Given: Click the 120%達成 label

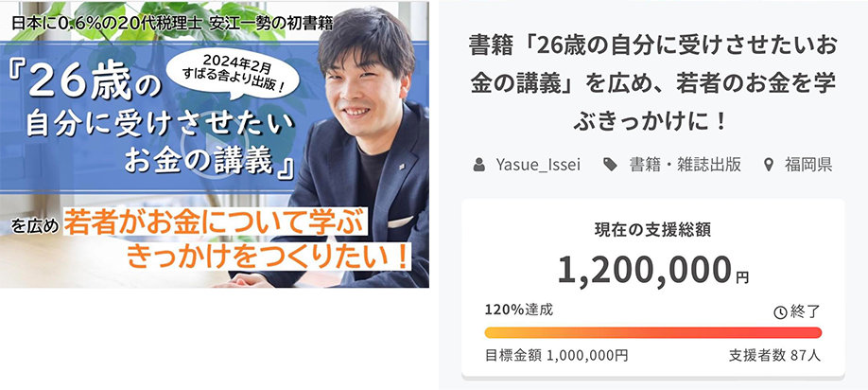Looking at the screenshot, I should pos(519,310).
